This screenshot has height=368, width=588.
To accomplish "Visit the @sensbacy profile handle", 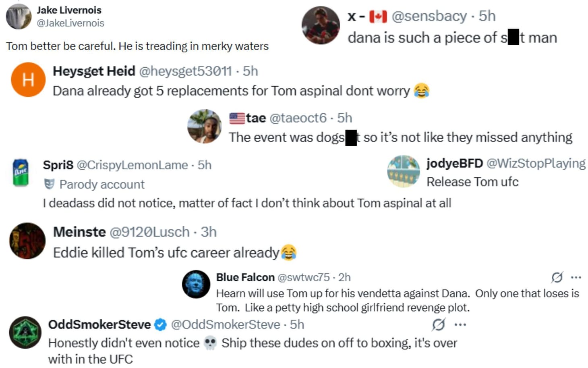I will tap(429, 16).
